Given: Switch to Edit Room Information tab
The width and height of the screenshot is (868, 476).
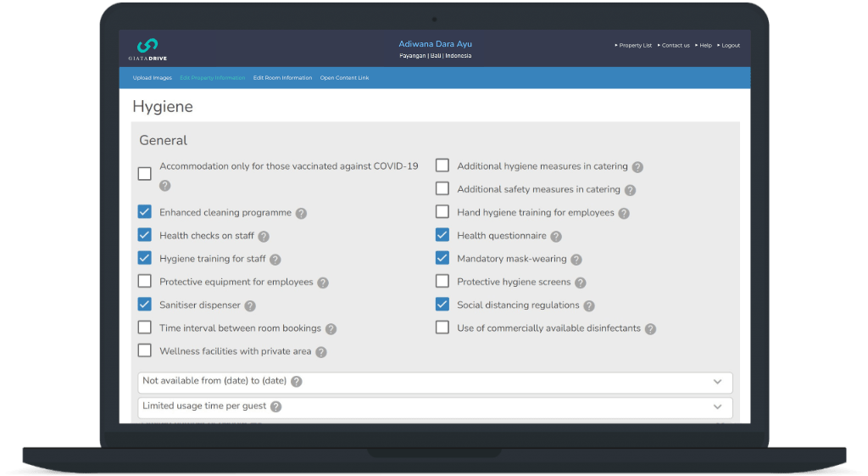Looking at the screenshot, I should click(x=282, y=78).
